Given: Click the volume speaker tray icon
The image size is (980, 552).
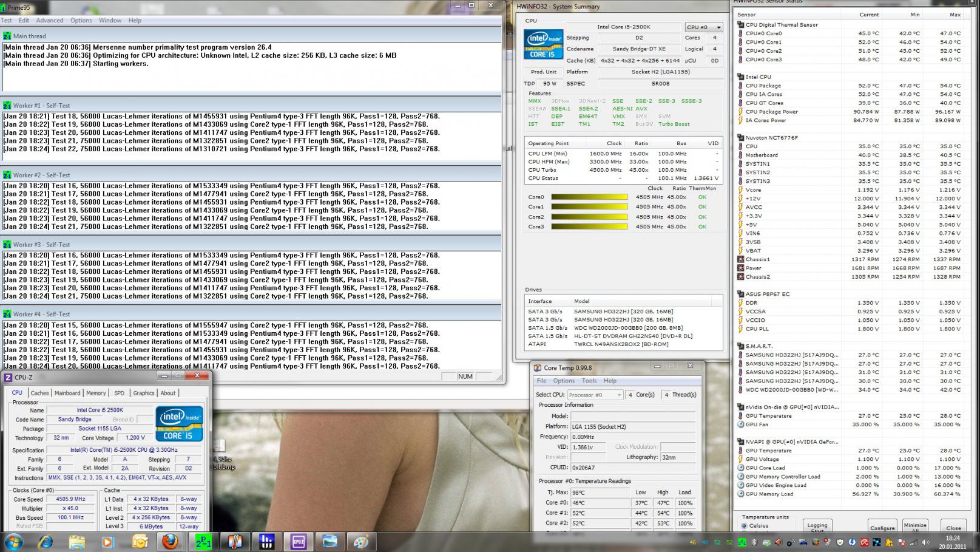Looking at the screenshot, I should [925, 542].
